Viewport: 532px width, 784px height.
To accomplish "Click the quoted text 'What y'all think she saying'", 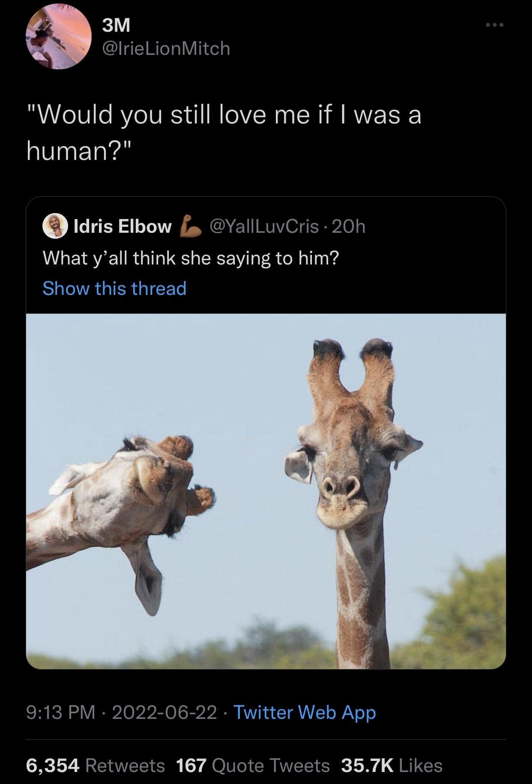I will tap(190, 258).
